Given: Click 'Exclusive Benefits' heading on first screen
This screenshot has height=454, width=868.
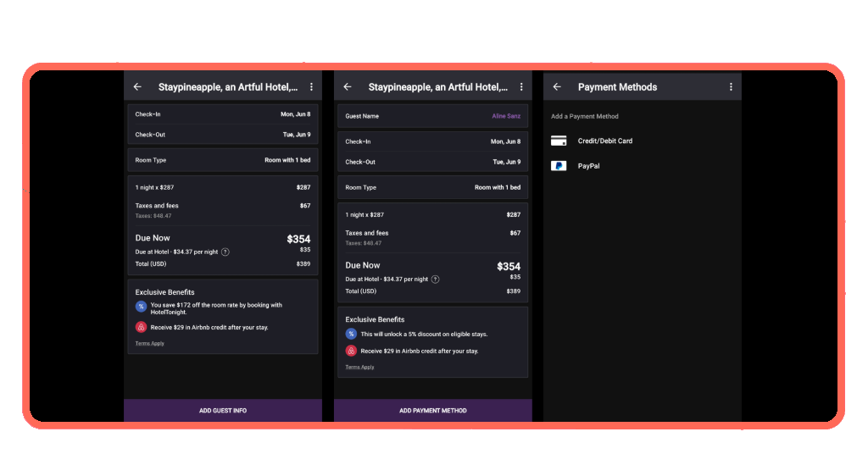Looking at the screenshot, I should [x=165, y=292].
